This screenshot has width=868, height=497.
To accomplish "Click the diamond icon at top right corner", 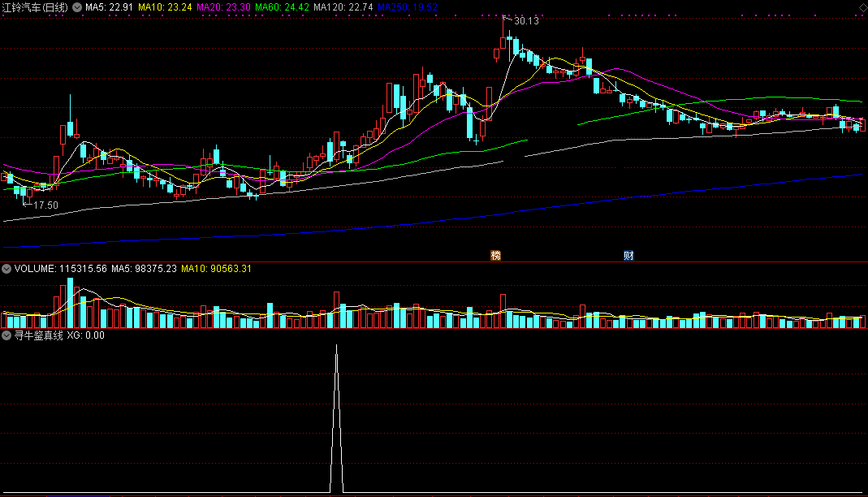I will pos(864,7).
